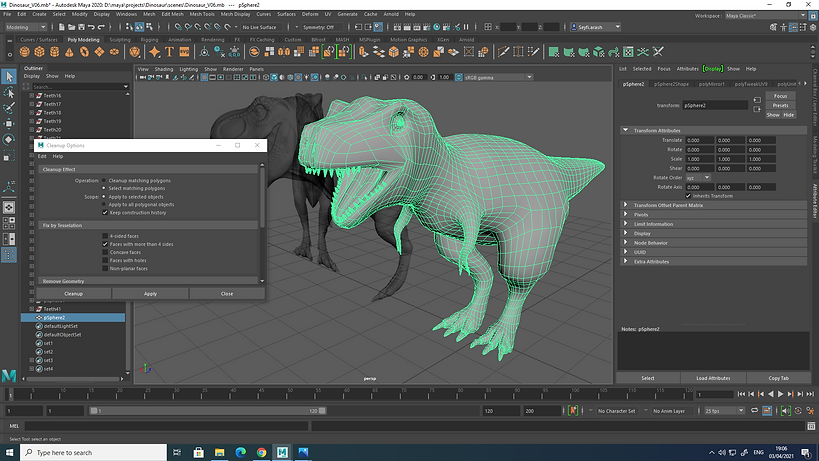
Task: Create a polygon cube from the shelf
Action: pyautogui.click(x=40, y=52)
